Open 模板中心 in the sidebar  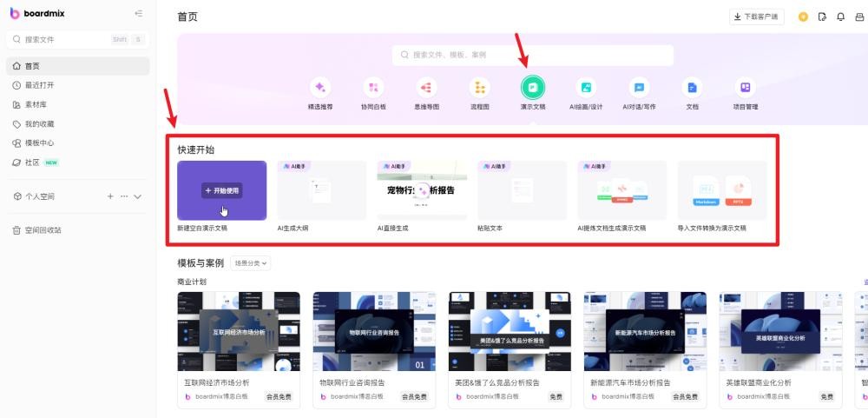click(x=40, y=143)
